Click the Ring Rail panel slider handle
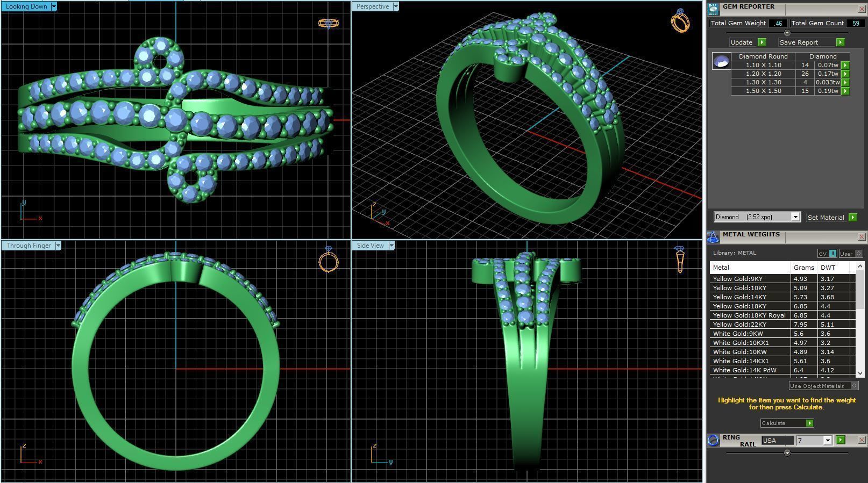 coord(787,453)
